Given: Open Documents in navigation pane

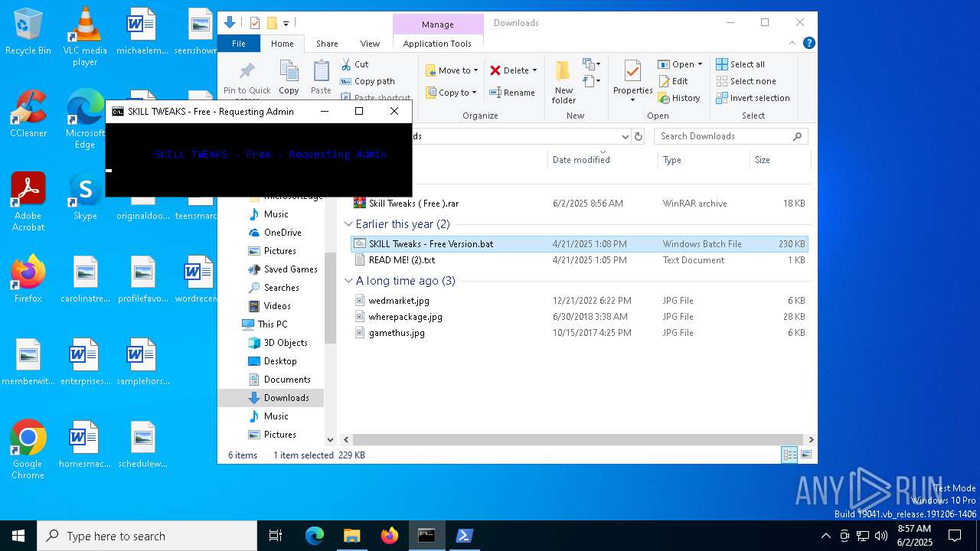Looking at the screenshot, I should [279, 380].
